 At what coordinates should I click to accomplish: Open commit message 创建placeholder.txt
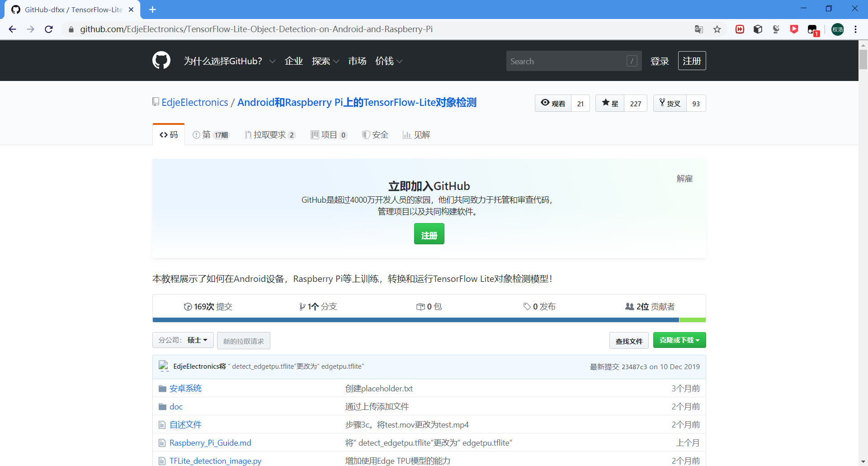379,389
